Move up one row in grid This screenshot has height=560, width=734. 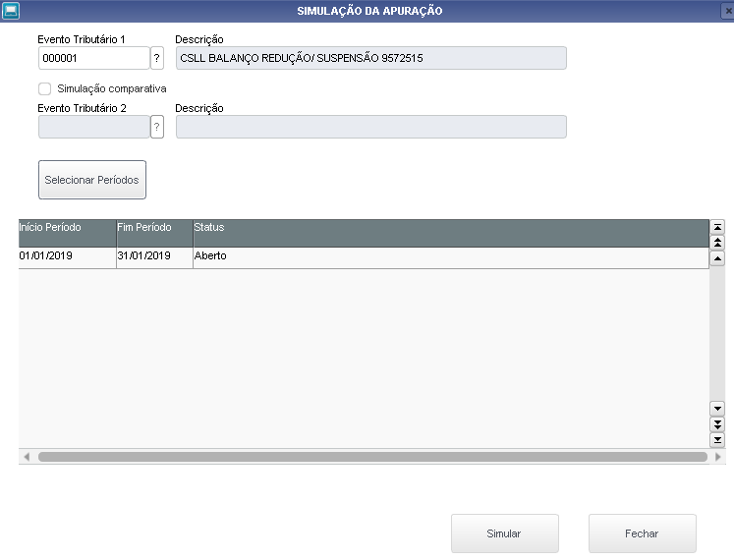(x=717, y=258)
